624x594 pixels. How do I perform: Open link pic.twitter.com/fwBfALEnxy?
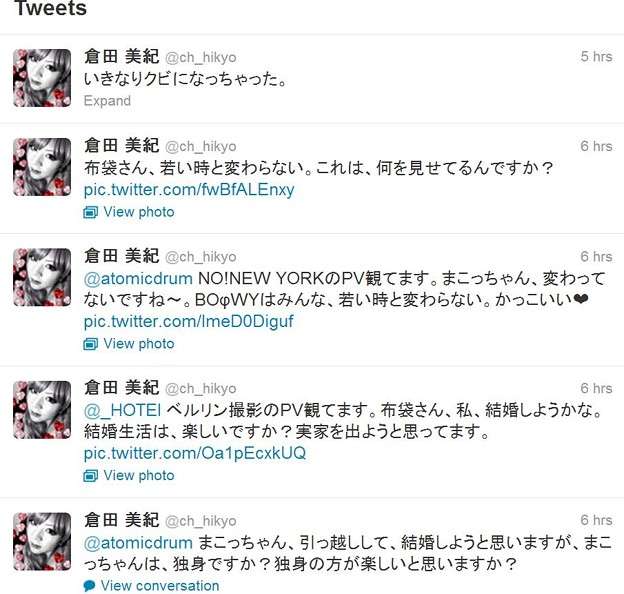click(189, 190)
